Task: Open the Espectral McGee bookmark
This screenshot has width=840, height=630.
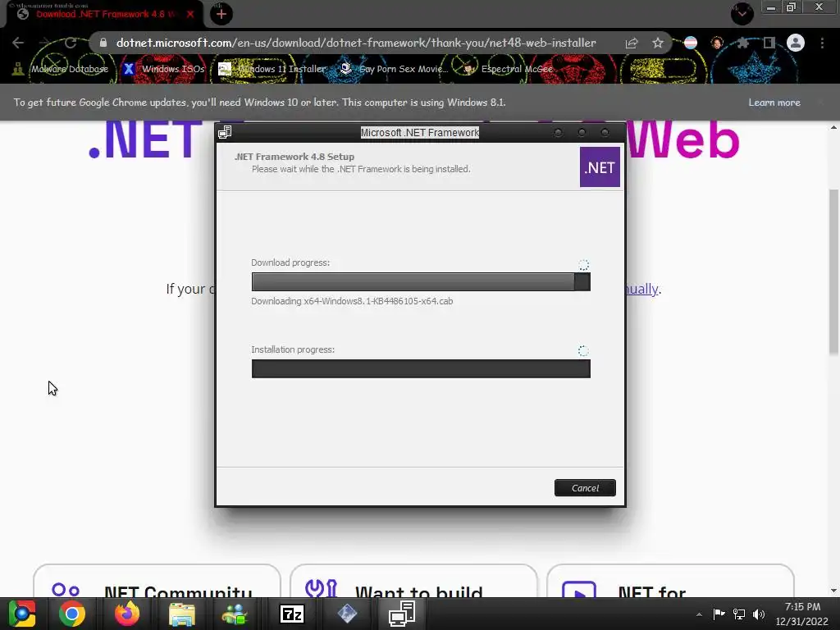Action: [x=508, y=69]
